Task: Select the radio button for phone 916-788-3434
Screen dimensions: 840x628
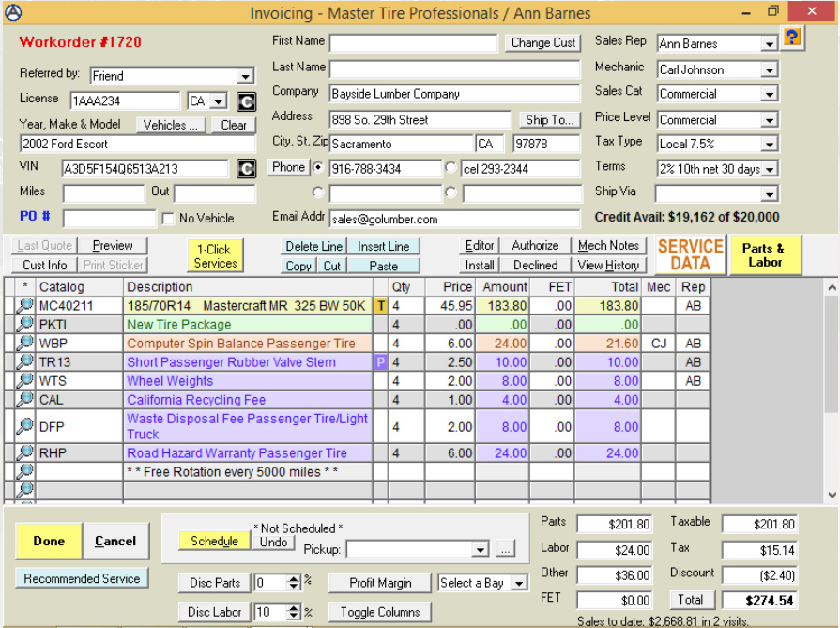Action: 318,169
